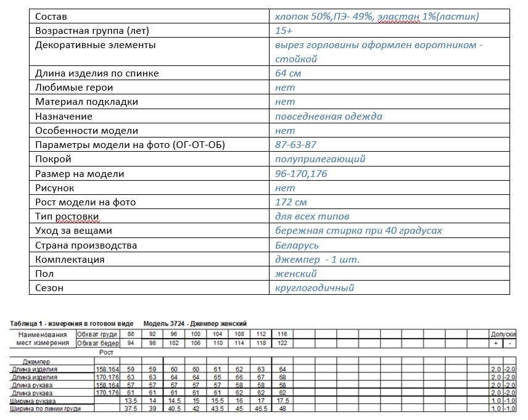Image resolution: width=528 pixels, height=420 pixels.
Task: Click the 'Рисунок' label
Action: 54,188
